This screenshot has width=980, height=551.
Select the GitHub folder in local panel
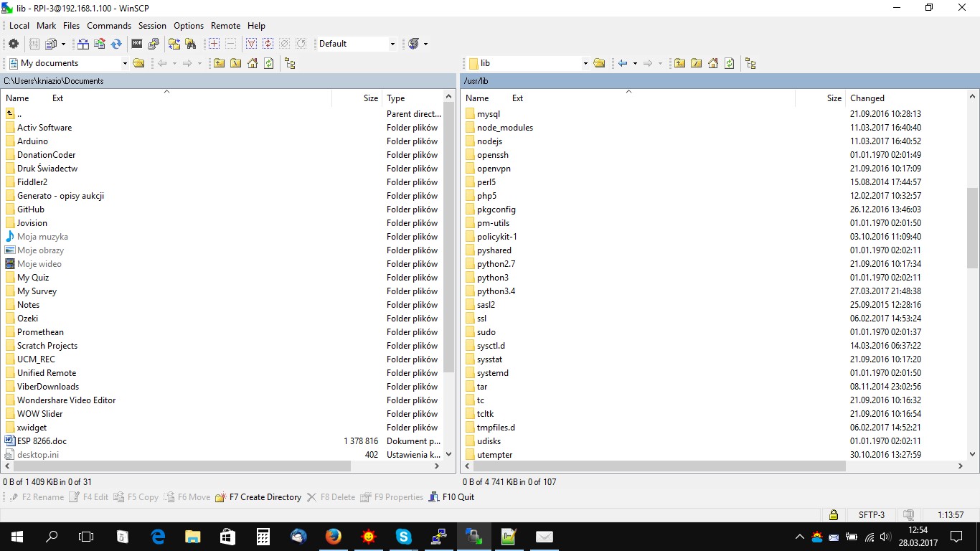coord(31,209)
